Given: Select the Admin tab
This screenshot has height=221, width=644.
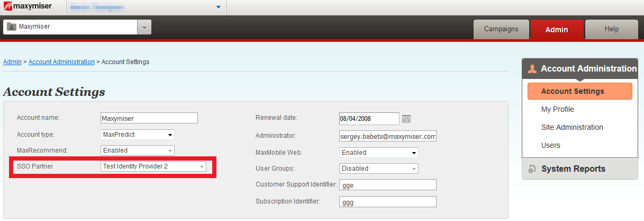Looking at the screenshot, I should 557,30.
